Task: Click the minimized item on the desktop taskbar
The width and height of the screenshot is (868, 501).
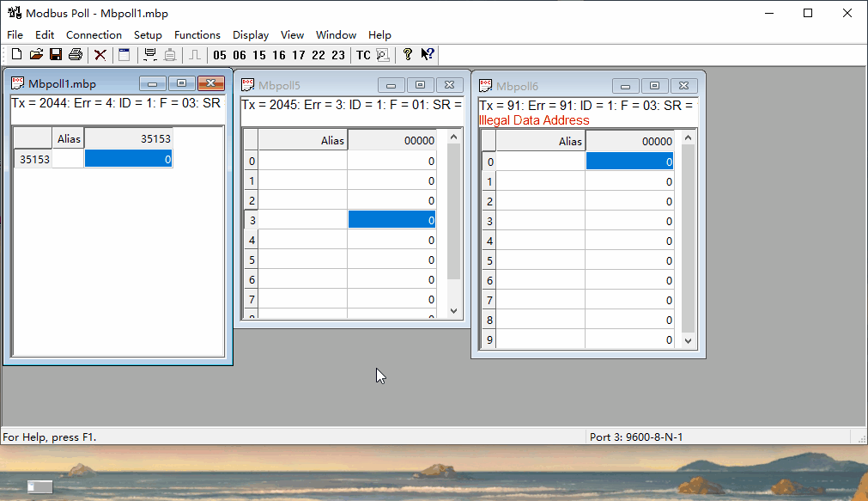Action: pyautogui.click(x=39, y=486)
